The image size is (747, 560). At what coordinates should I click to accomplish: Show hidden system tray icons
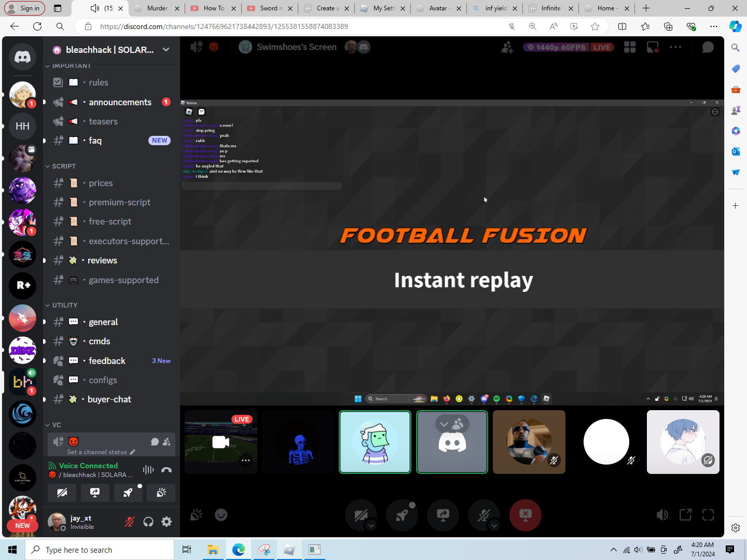(x=614, y=550)
